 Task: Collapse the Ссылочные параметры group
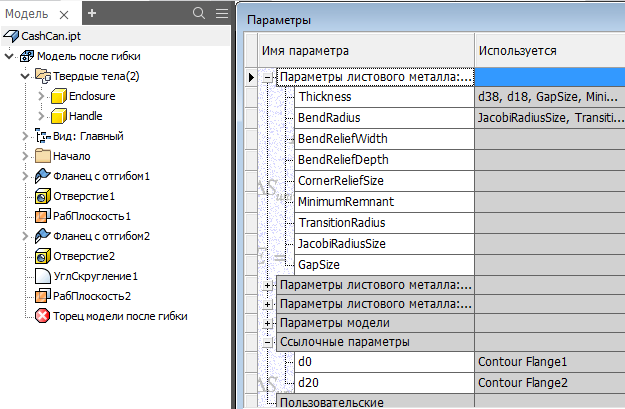268,342
